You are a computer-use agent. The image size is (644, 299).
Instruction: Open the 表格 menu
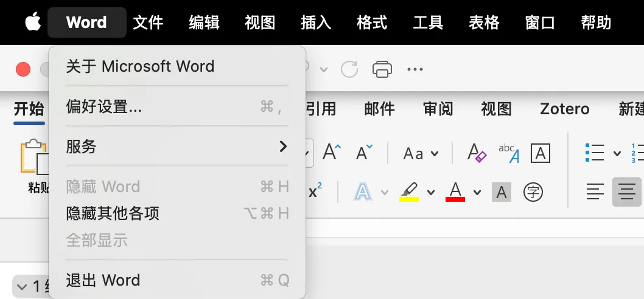pos(484,22)
